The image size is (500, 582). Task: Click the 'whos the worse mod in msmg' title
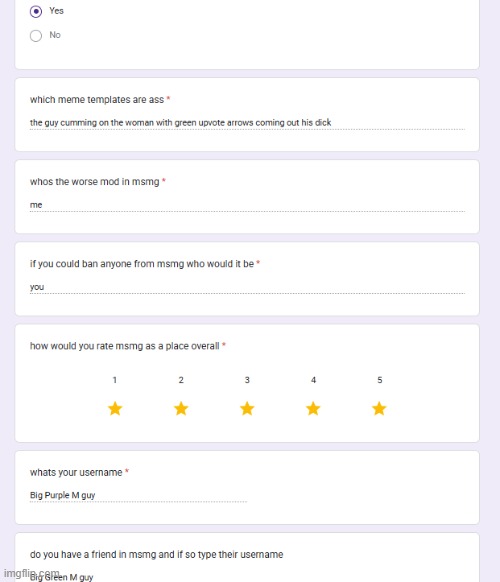pyautogui.click(x=95, y=182)
